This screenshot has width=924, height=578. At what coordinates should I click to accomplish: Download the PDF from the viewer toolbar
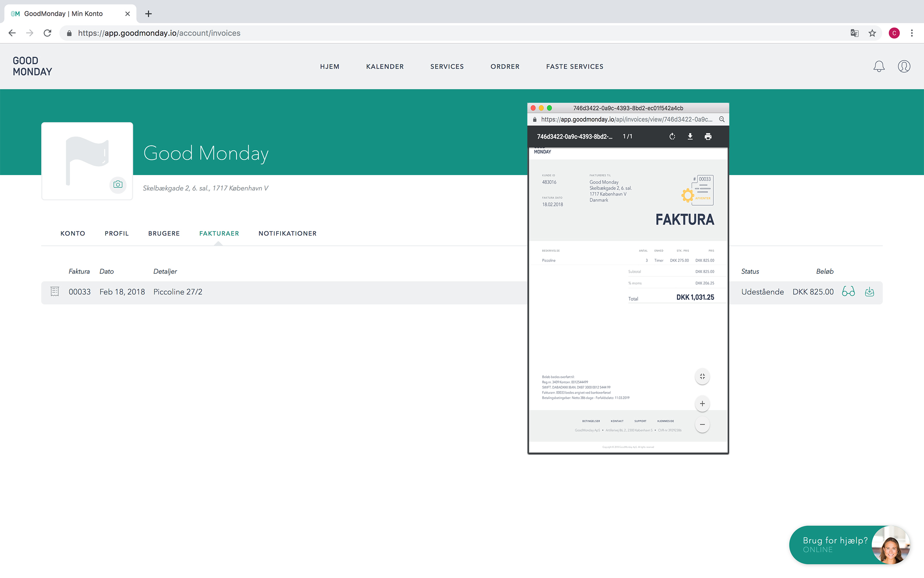[x=690, y=137]
